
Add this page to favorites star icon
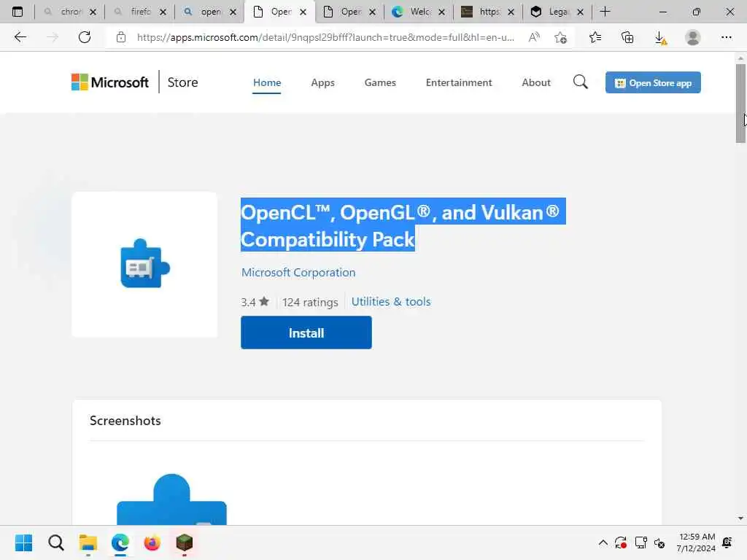[x=561, y=37]
